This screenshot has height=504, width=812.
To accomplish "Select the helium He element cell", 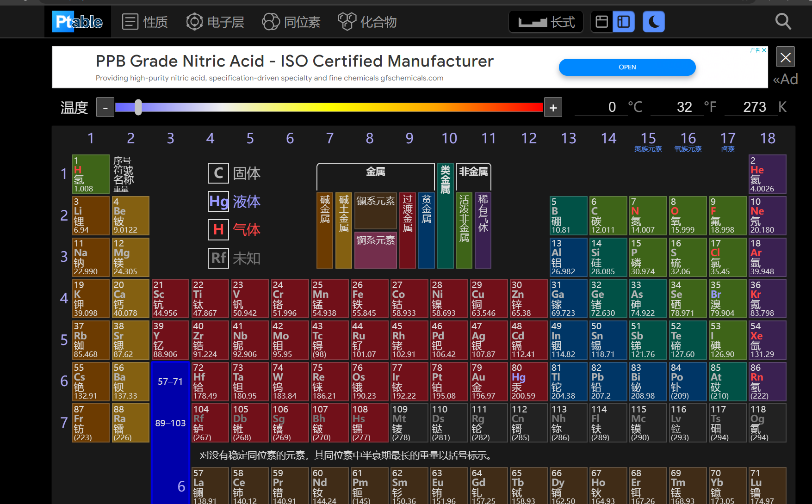I will (x=768, y=174).
